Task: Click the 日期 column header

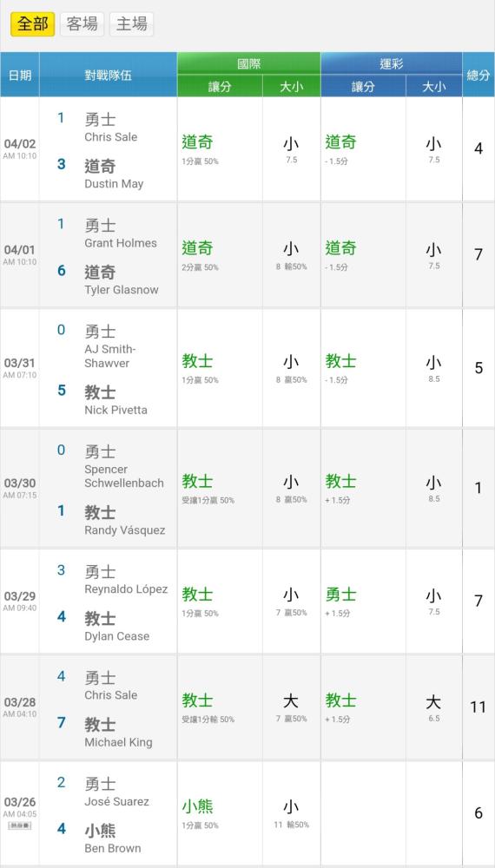Action: 19,75
